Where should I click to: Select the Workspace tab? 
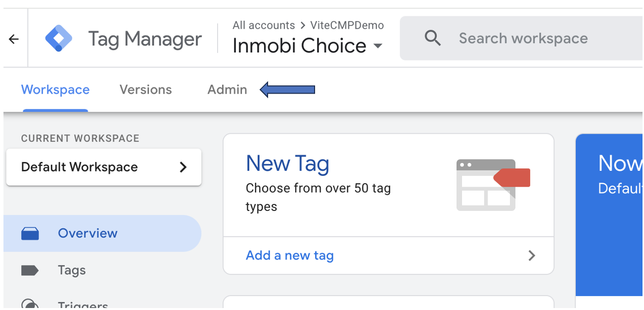[x=55, y=90]
